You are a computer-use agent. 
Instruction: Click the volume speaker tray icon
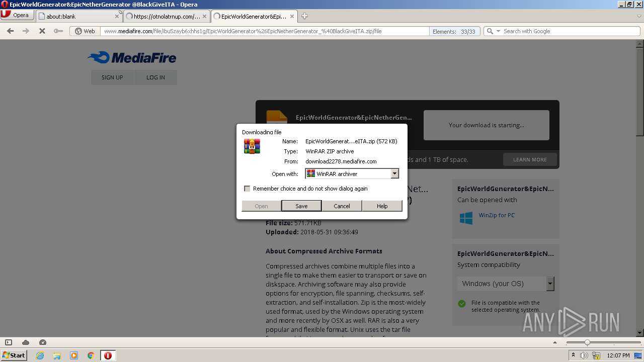[x=584, y=355]
